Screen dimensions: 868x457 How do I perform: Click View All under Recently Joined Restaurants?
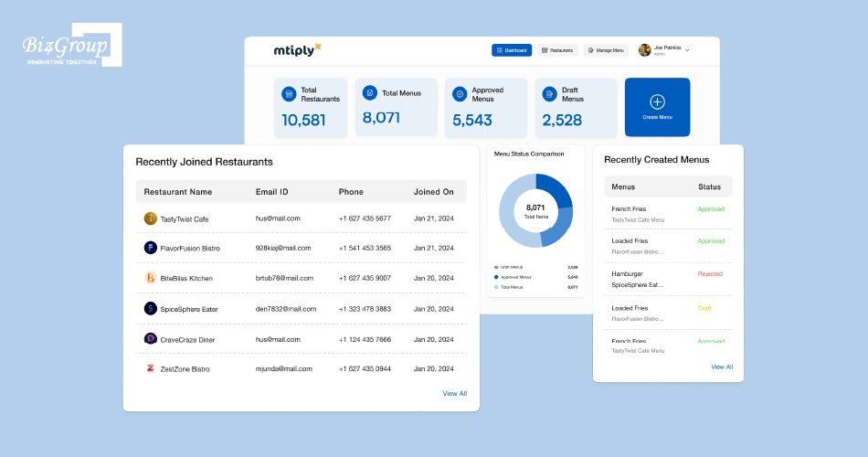pyautogui.click(x=454, y=393)
